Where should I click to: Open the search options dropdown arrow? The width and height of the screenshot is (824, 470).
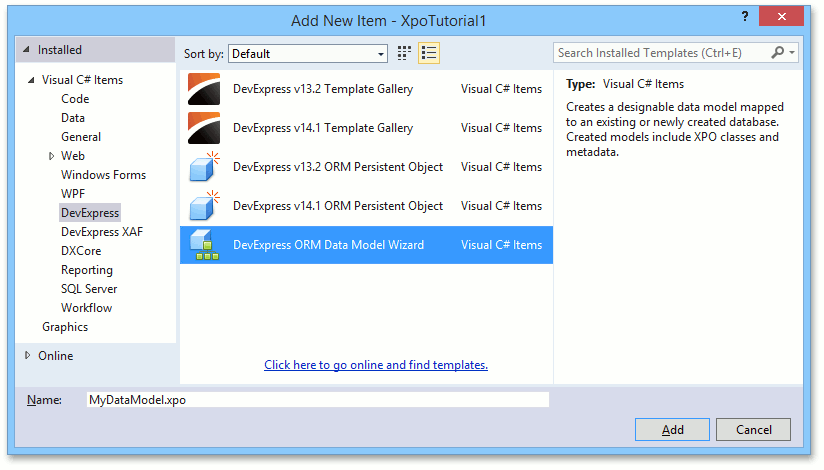coord(792,53)
